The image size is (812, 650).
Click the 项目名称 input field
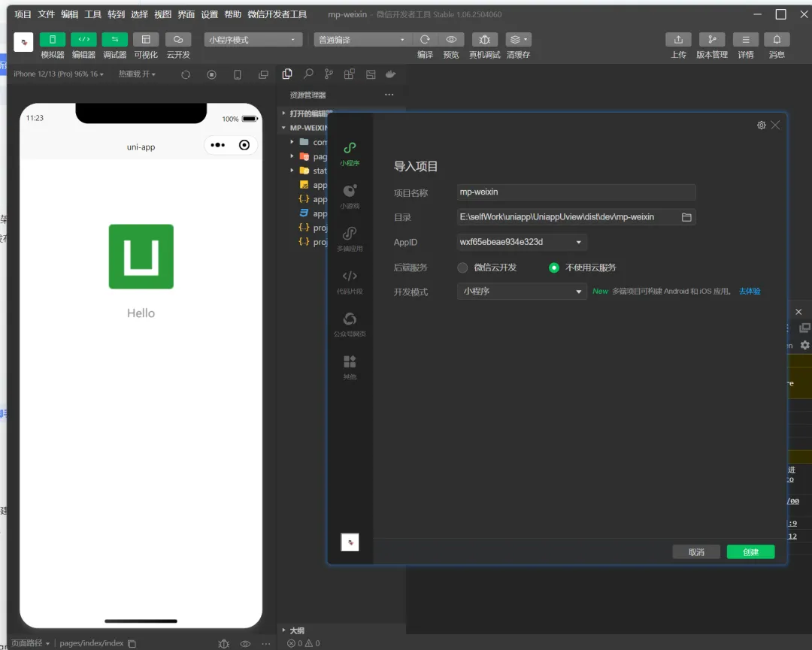click(x=576, y=192)
